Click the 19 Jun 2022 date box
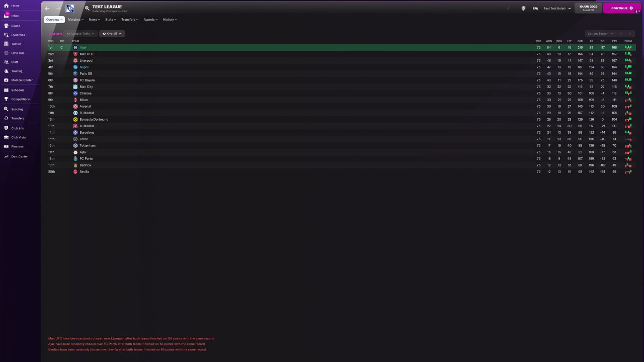Viewport: 644px width, 362px height. [588, 8]
